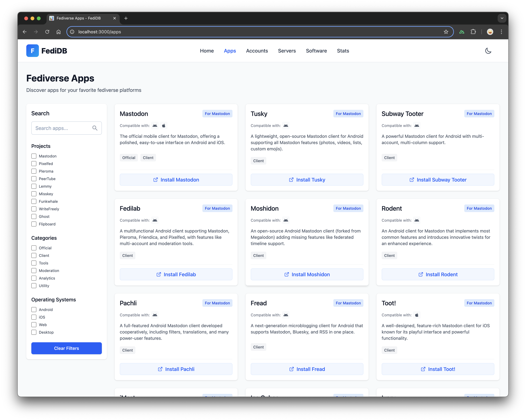Click the Clear Filters button
The height and width of the screenshot is (420, 526).
[x=67, y=348]
